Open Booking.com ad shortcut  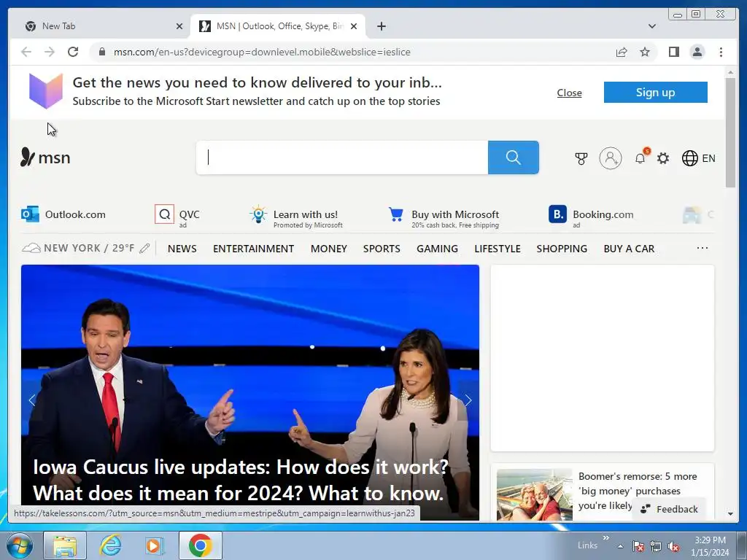(x=591, y=215)
